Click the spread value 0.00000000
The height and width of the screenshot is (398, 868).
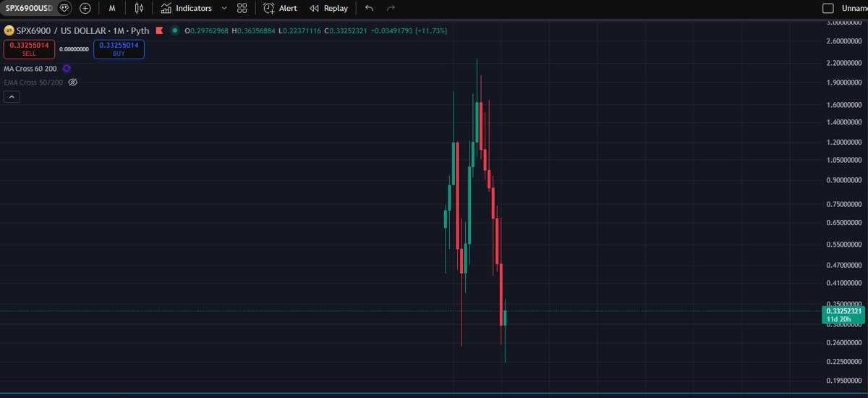(x=74, y=49)
